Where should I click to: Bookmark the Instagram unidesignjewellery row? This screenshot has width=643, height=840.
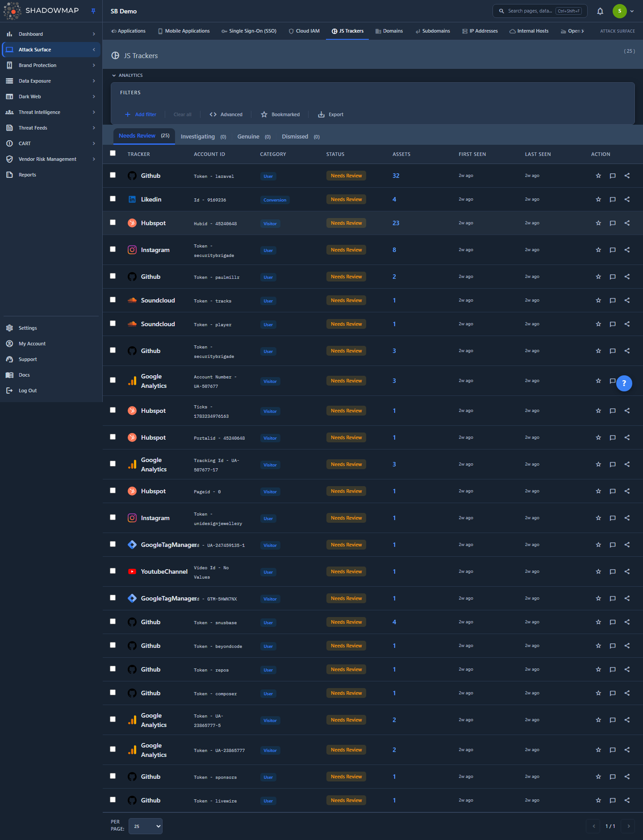(598, 518)
